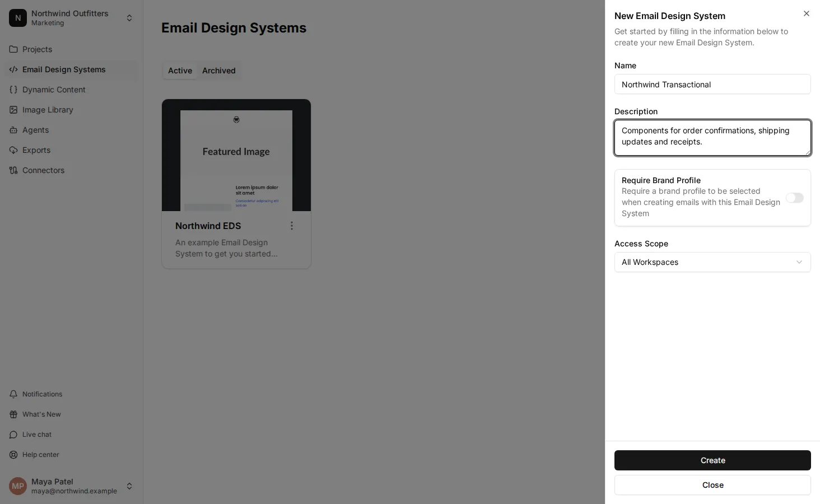Click into the Description text area
The height and width of the screenshot is (504, 820).
click(x=712, y=138)
